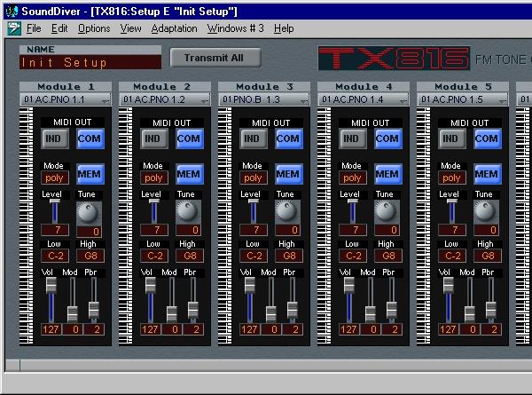Image resolution: width=532 pixels, height=395 pixels.
Task: Toggle the MEM button on Module 3
Action: pyautogui.click(x=289, y=174)
